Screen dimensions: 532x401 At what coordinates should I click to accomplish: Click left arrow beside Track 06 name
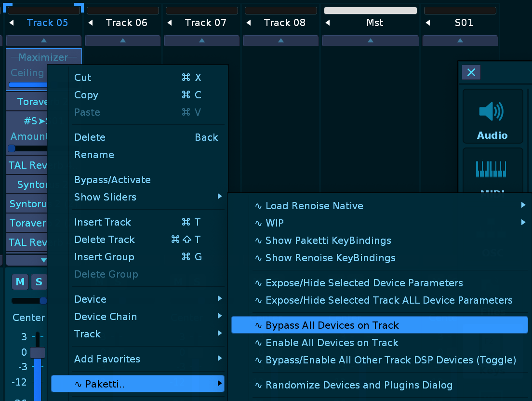click(x=91, y=23)
